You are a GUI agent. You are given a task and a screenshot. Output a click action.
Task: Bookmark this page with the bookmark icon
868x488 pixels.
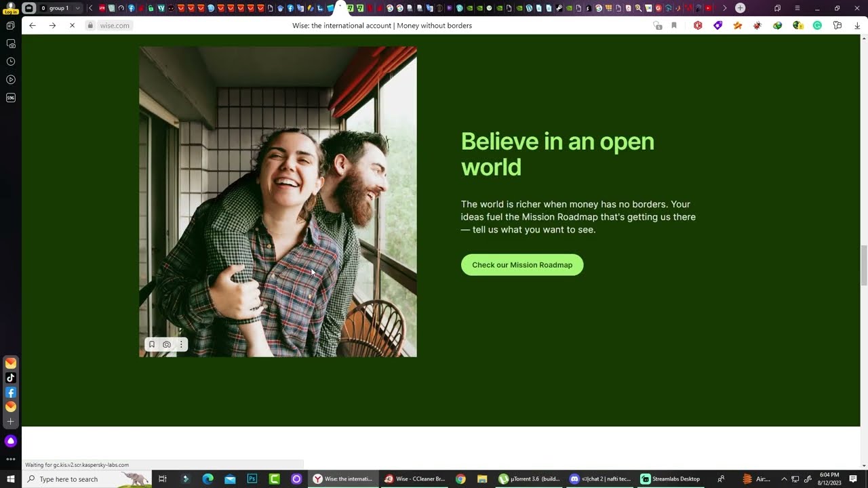point(674,26)
